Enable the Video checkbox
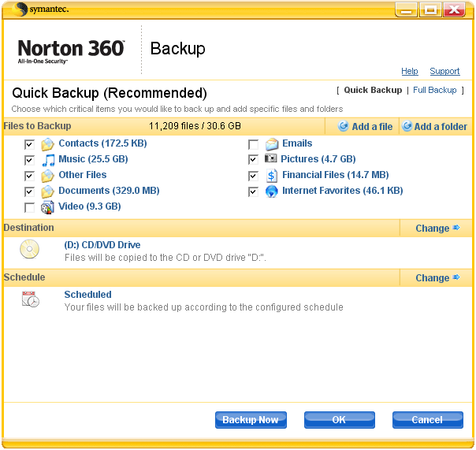The image size is (476, 450). click(29, 208)
